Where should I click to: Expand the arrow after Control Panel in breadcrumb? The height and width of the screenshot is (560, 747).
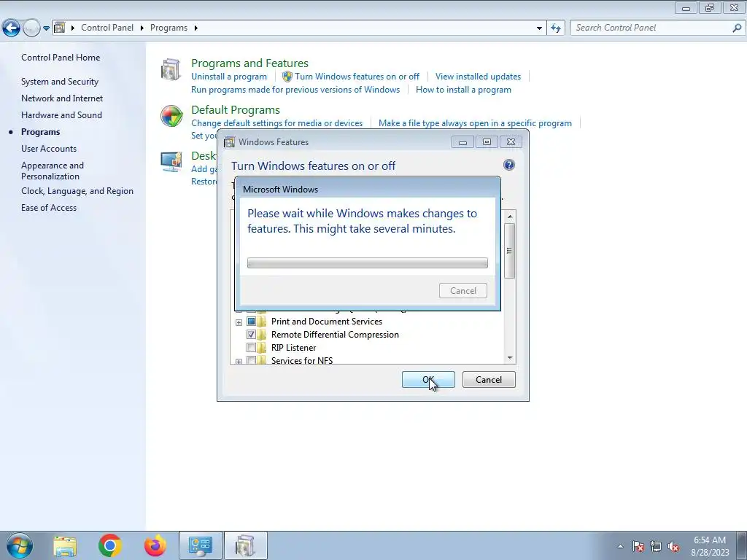(142, 28)
